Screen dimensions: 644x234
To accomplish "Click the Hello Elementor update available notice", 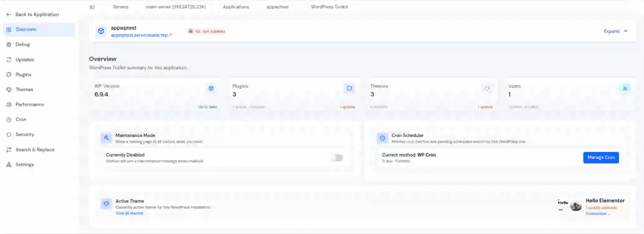I will pyautogui.click(x=601, y=208).
